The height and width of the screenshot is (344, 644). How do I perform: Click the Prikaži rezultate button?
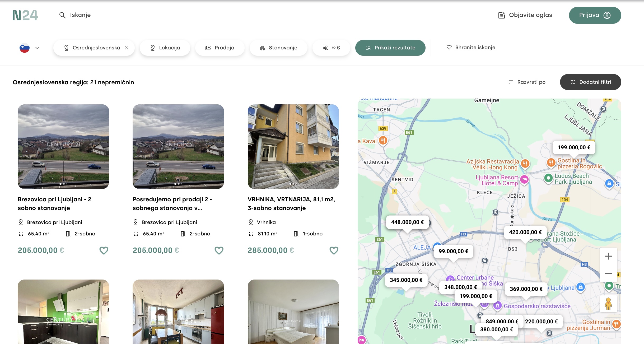point(390,48)
